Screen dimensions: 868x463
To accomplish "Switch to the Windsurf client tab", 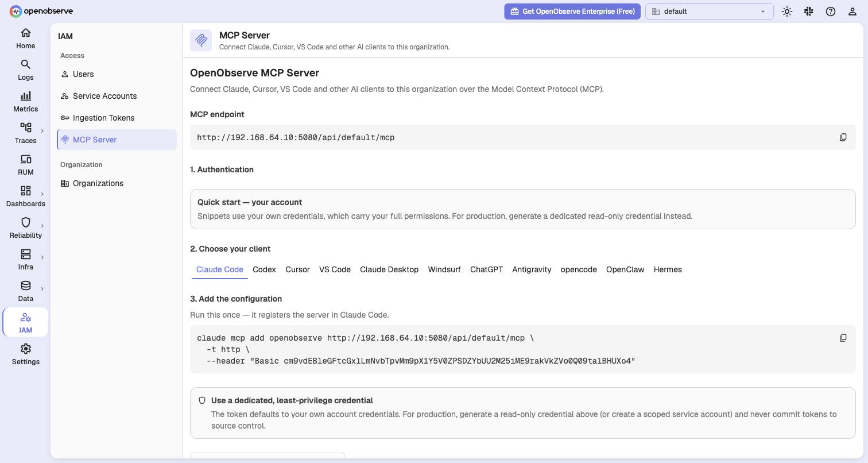I will [x=444, y=269].
